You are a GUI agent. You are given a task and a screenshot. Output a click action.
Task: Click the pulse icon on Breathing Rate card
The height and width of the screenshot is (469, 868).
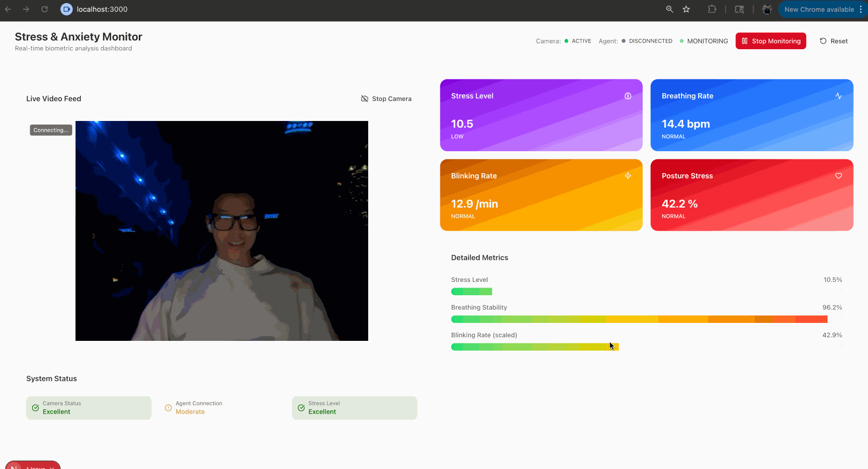tap(838, 96)
